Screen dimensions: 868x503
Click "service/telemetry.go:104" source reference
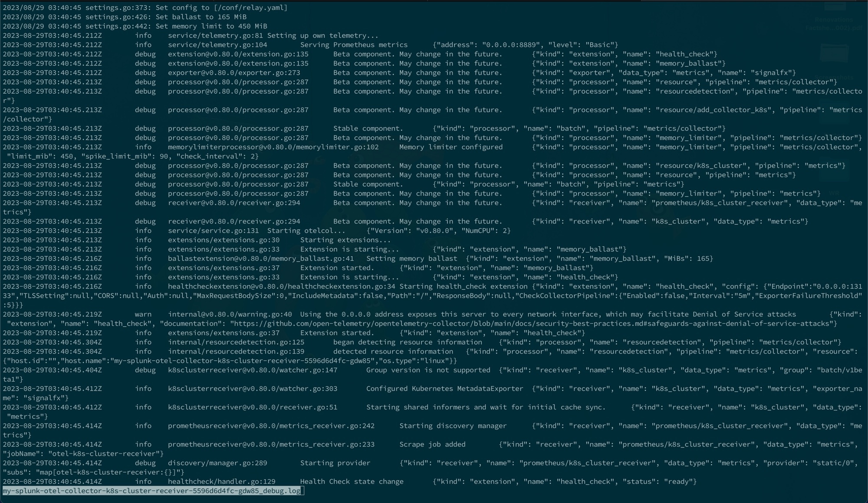(x=218, y=45)
